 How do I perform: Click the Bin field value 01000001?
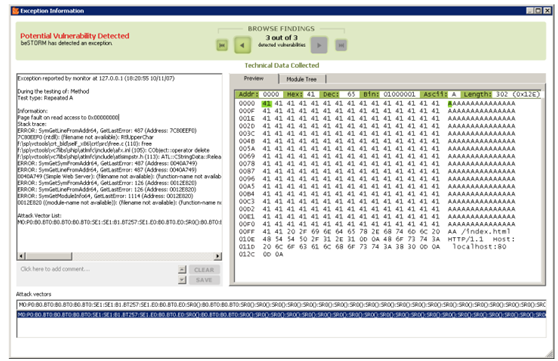399,94
